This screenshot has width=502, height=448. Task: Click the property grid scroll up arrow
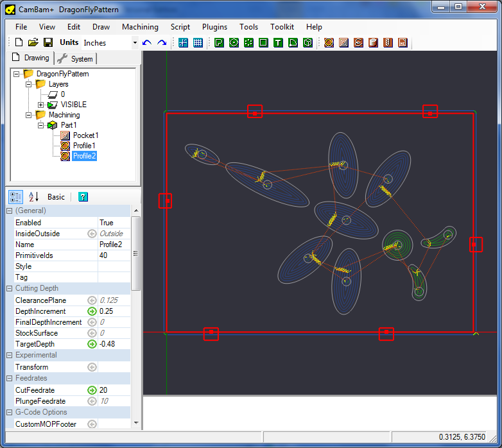[135, 211]
